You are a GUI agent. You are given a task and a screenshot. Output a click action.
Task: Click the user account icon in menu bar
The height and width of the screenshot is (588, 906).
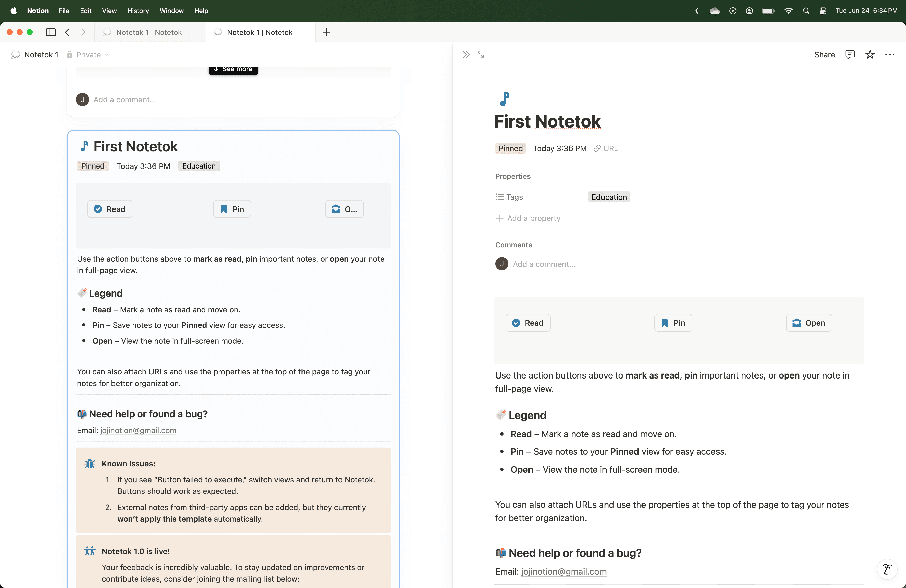click(x=749, y=11)
